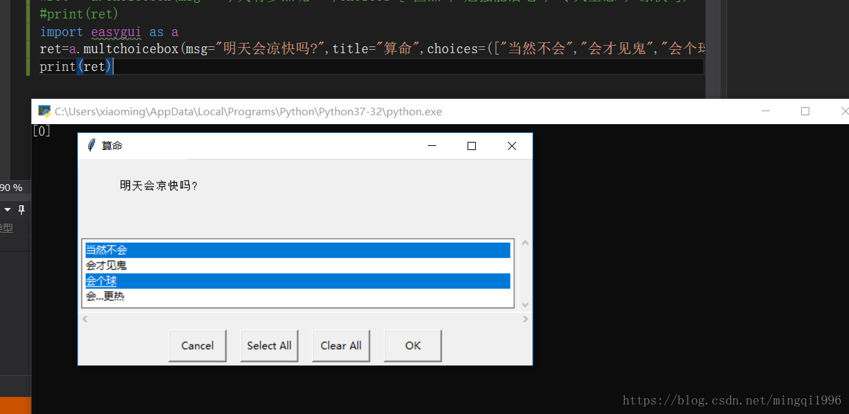Select the list item 会才见鬼
Screen dimensions: 849x414
pos(297,266)
